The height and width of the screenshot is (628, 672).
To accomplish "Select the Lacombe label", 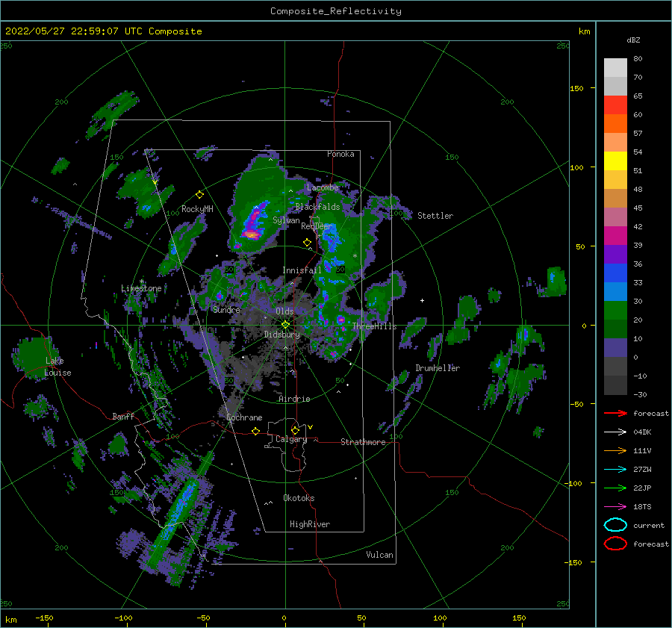I will [323, 187].
